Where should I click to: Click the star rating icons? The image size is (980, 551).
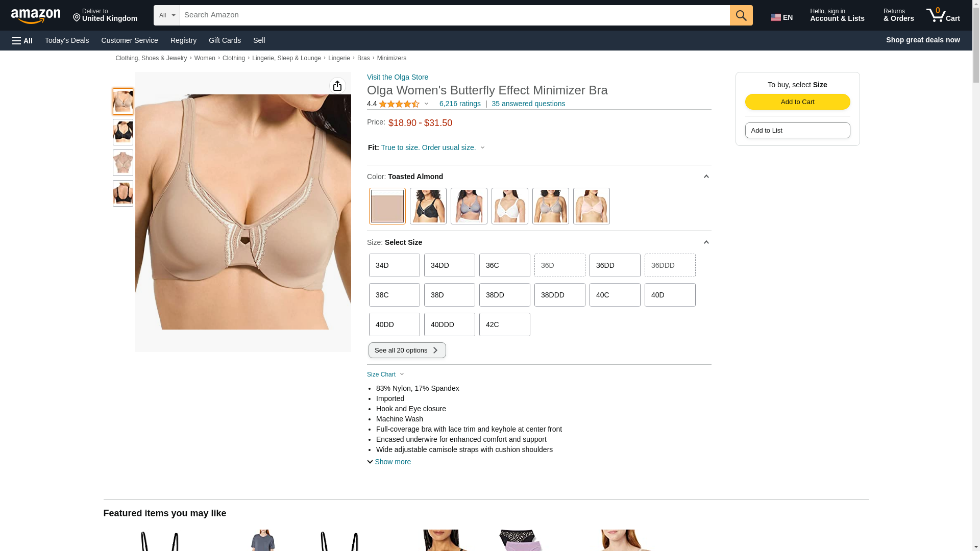tap(399, 104)
